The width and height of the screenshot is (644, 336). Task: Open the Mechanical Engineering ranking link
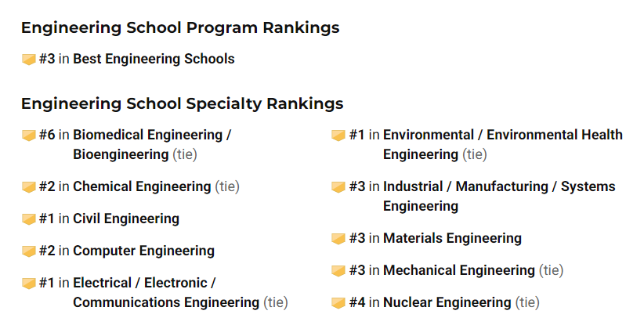tap(458, 270)
